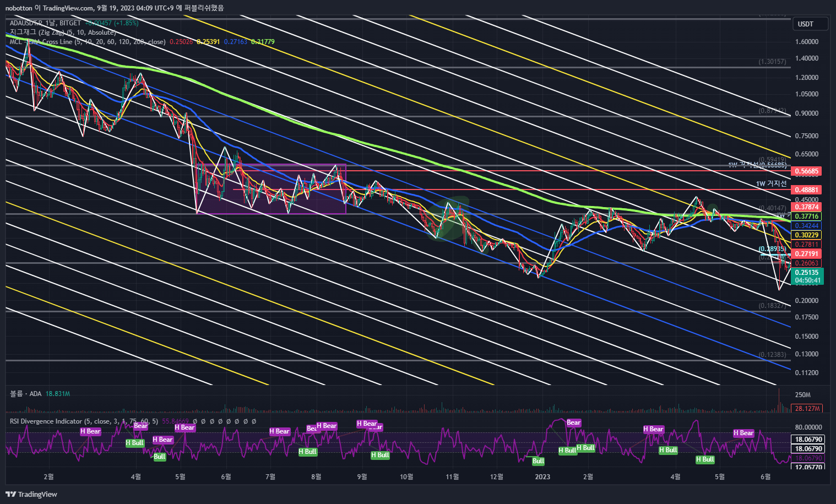Click the 1.40000 price axis tick
The image size is (836, 504).
[x=807, y=58]
